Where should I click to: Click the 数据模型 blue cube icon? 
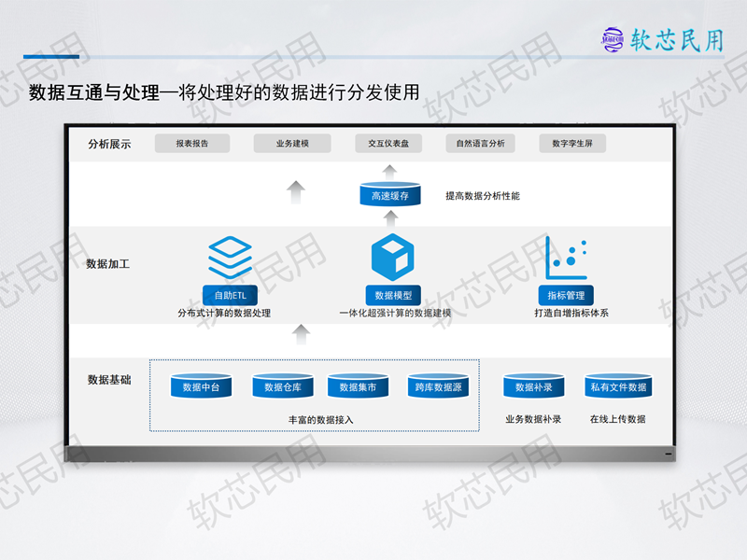pyautogui.click(x=392, y=258)
